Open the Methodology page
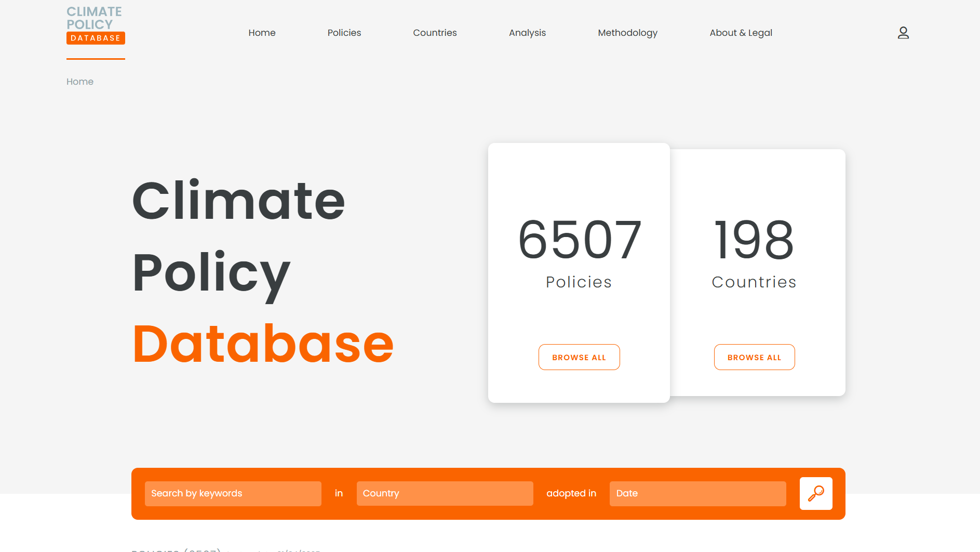This screenshot has width=980, height=552. pos(627,33)
